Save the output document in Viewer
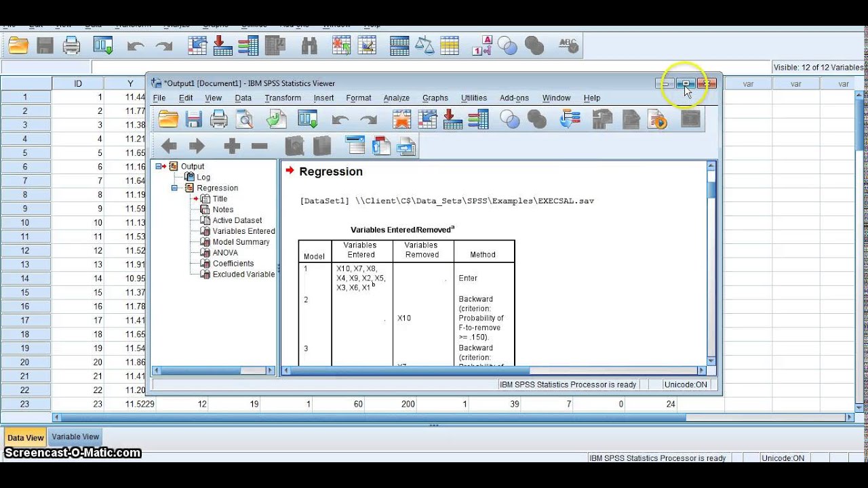This screenshot has height=488, width=868. 194,119
